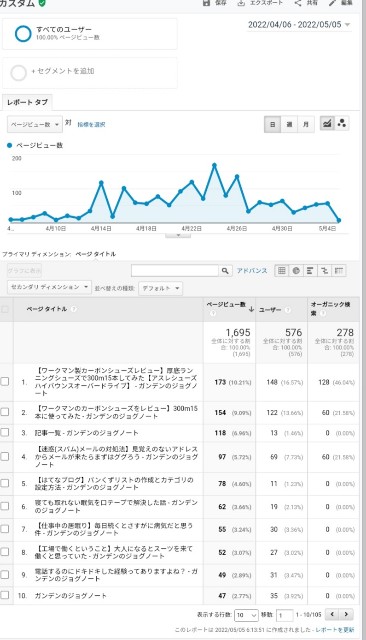
Task: Check the row 5 はてなブログ checkbox
Action: 5,483
